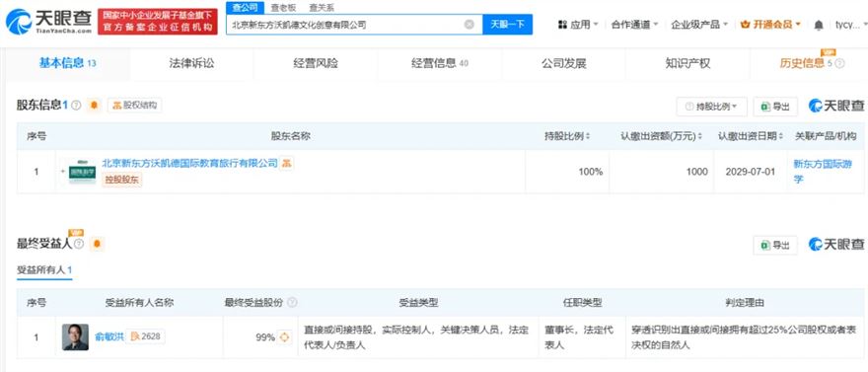Image resolution: width=868 pixels, height=372 pixels.
Task: Expand the 应用 dropdown menu
Action: pyautogui.click(x=578, y=25)
